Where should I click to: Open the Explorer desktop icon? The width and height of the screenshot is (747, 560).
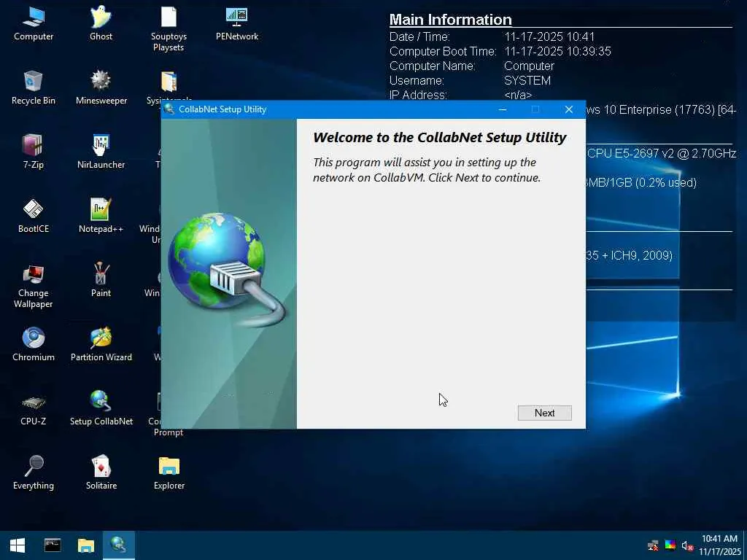click(169, 472)
